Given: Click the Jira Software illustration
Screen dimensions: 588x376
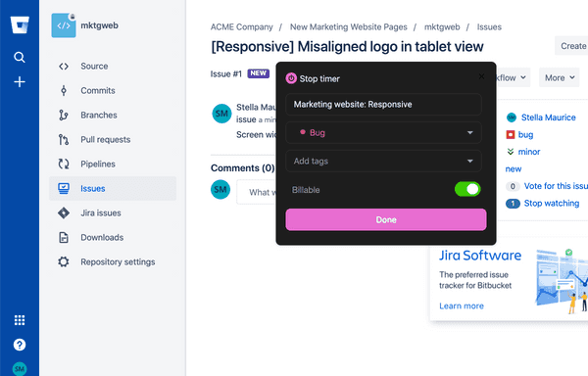Looking at the screenshot, I should [x=561, y=281].
